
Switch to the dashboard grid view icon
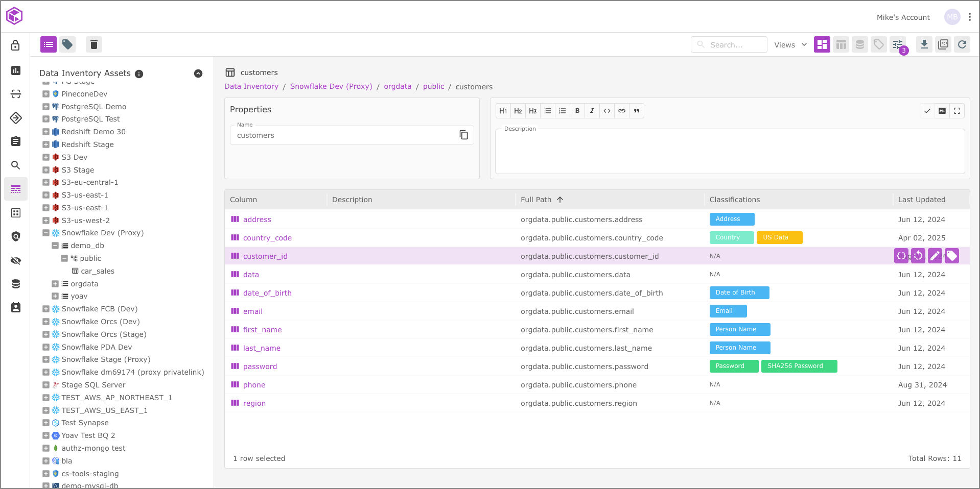click(822, 44)
